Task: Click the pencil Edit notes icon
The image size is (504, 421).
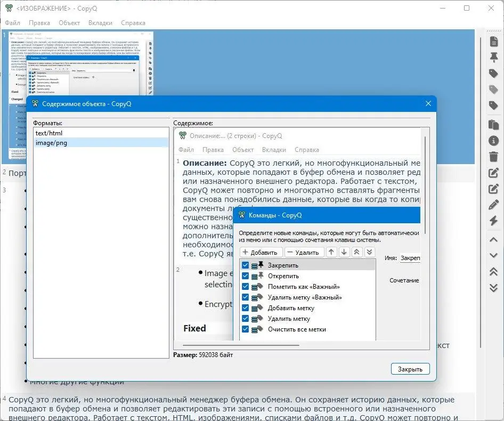Action: [x=494, y=205]
